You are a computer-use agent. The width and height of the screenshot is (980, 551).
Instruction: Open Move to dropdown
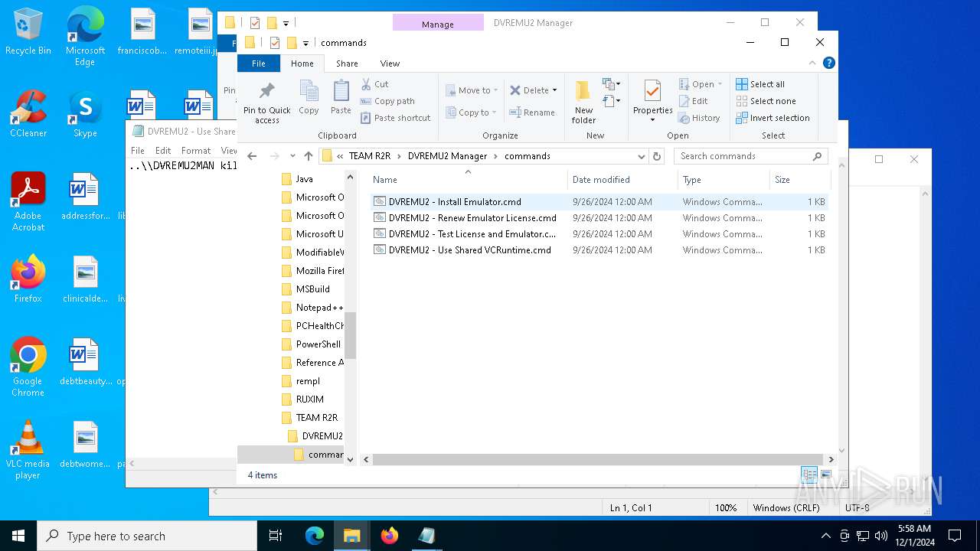pos(472,90)
